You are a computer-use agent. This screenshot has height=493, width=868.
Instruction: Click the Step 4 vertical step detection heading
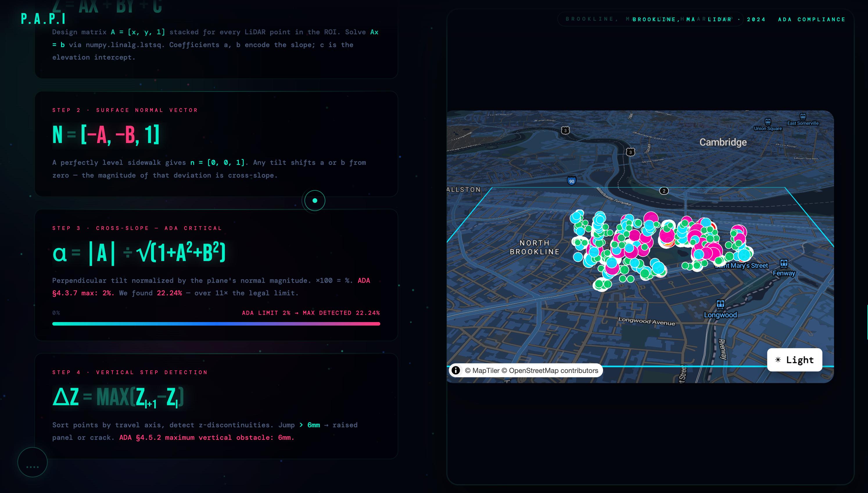click(130, 372)
